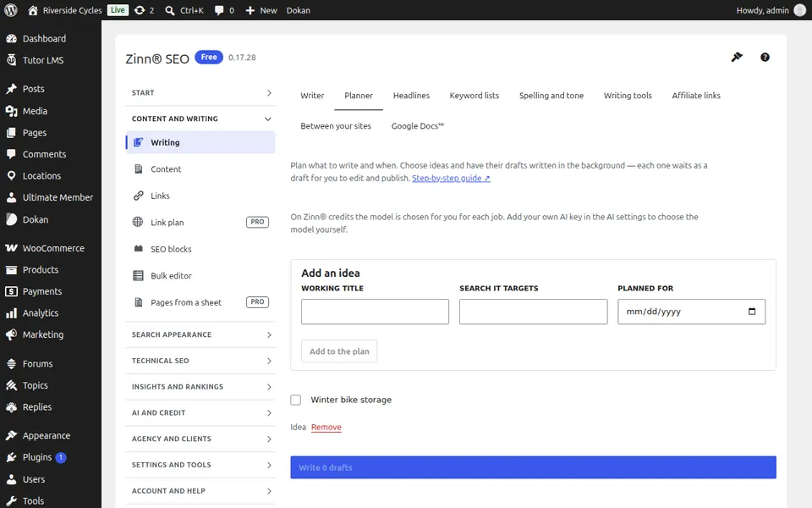The width and height of the screenshot is (812, 508).
Task: Open Plugins in the sidebar
Action: (51, 457)
